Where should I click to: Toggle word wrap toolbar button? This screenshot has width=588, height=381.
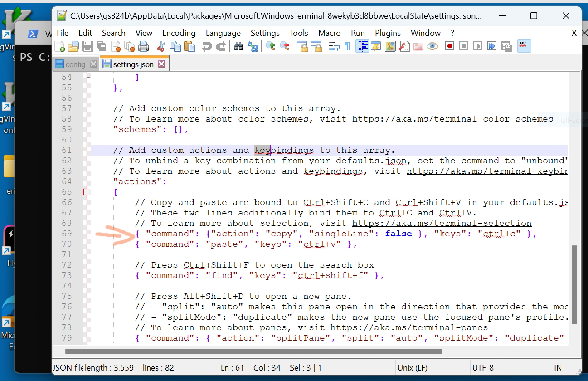(x=334, y=46)
